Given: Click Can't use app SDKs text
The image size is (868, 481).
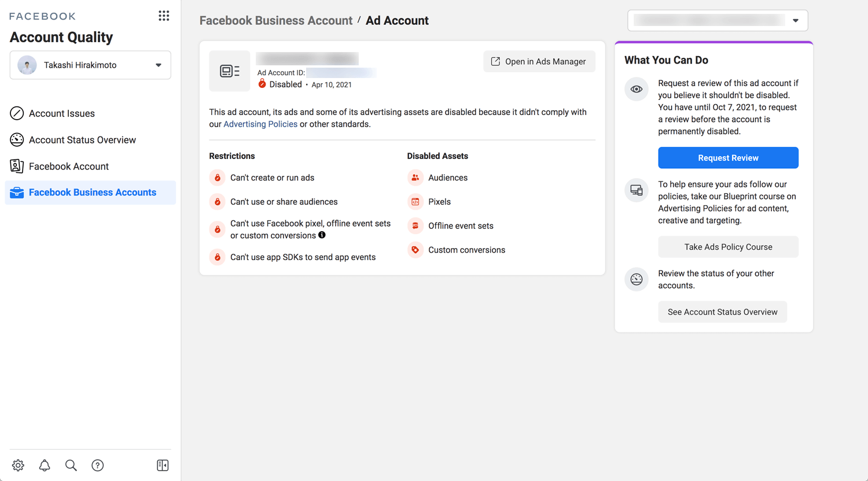Looking at the screenshot, I should (x=303, y=257).
